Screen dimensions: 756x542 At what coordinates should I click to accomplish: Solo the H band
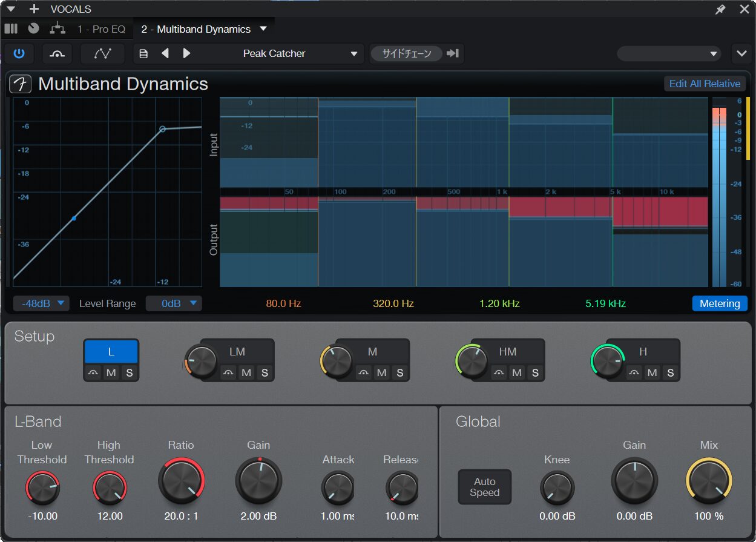(670, 372)
